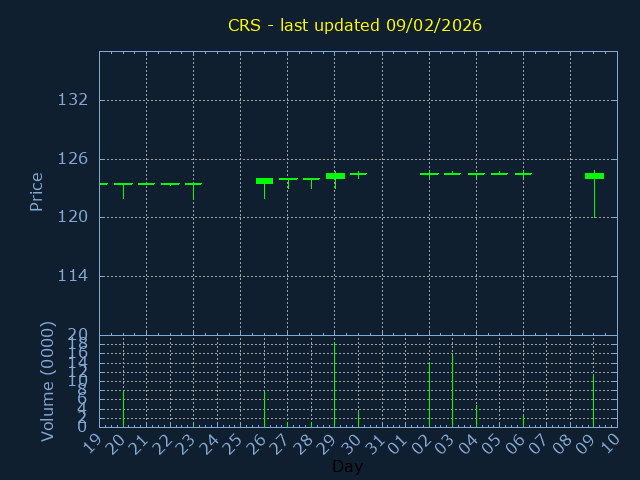
Task: Click the green candlestick body on day 29
Action: [x=335, y=176]
